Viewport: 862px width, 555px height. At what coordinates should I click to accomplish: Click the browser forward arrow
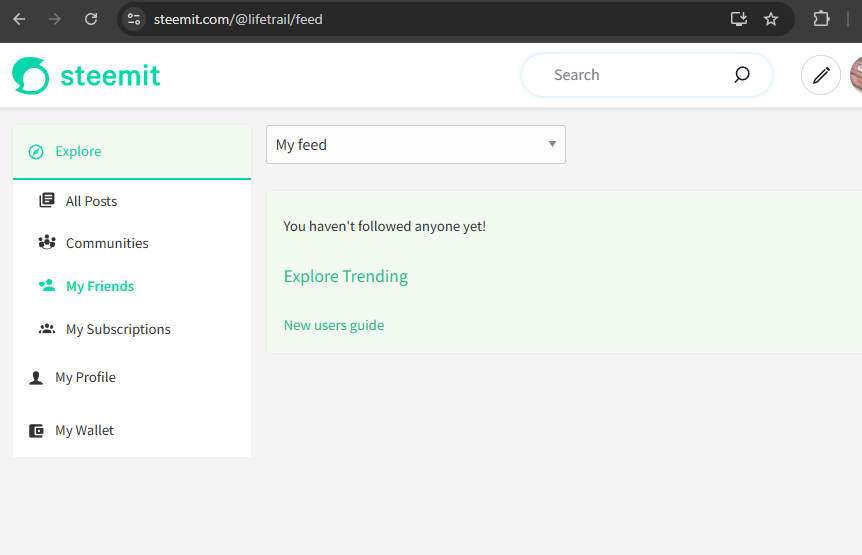coord(54,19)
